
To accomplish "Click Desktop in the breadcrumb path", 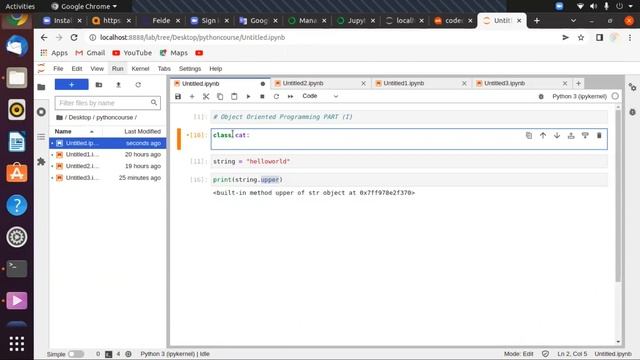I will pos(80,118).
